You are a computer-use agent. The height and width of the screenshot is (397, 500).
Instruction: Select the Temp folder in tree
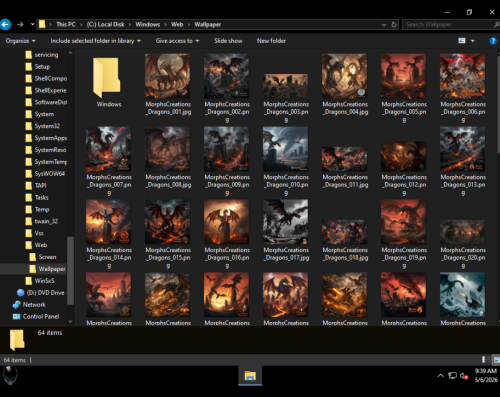[x=42, y=209]
